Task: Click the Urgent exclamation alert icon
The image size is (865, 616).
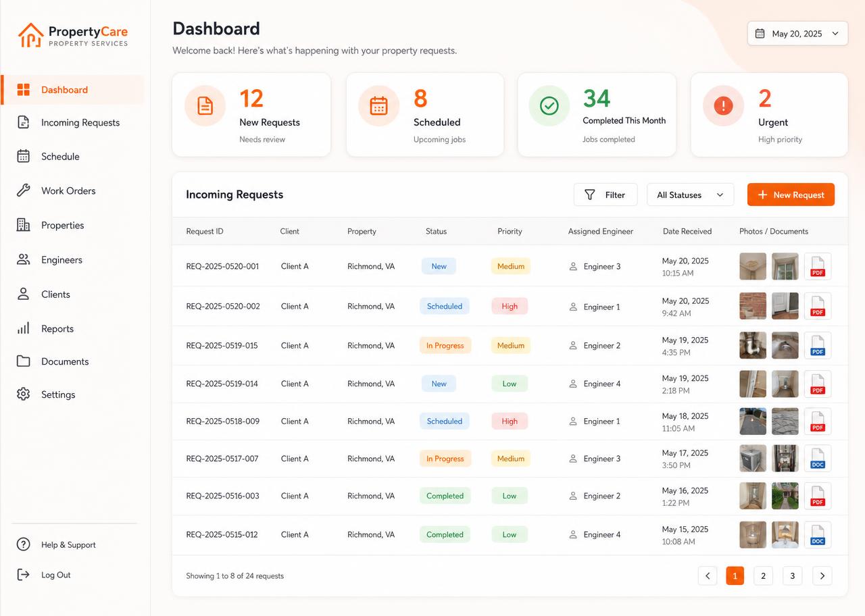Action: 723,106
